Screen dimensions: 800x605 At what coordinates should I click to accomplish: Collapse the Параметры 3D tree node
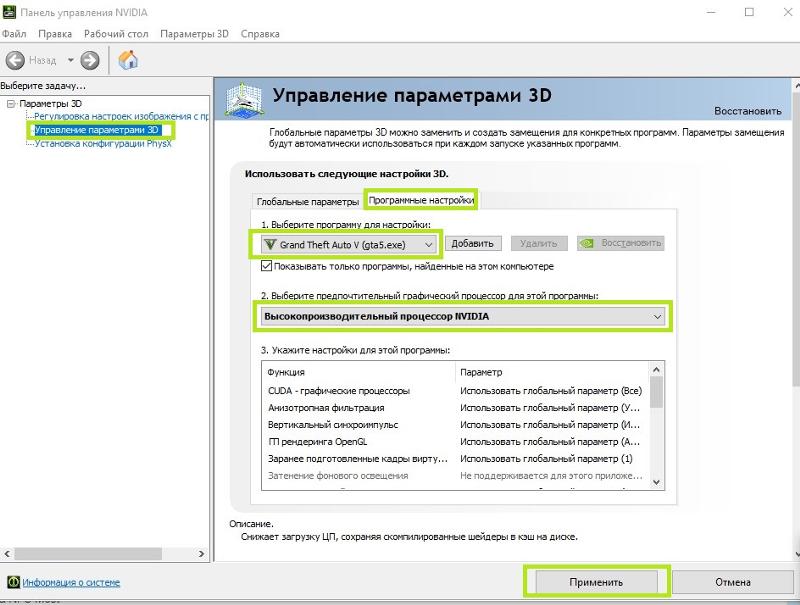[11, 104]
